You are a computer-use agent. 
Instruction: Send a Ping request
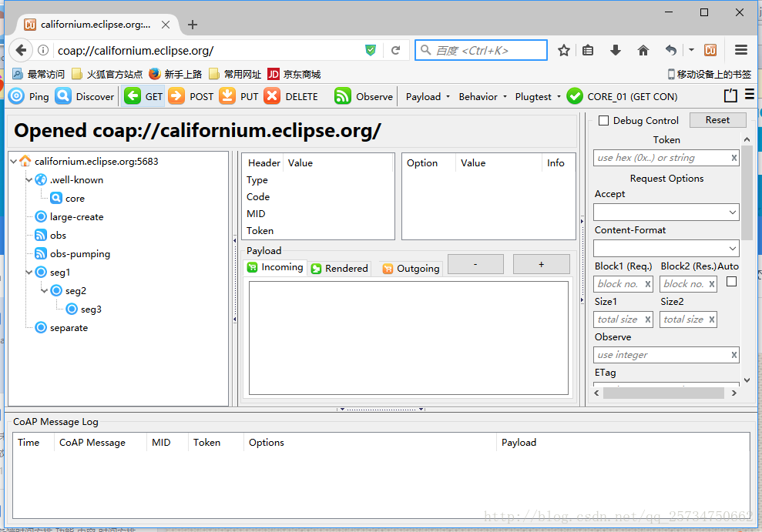[x=29, y=96]
